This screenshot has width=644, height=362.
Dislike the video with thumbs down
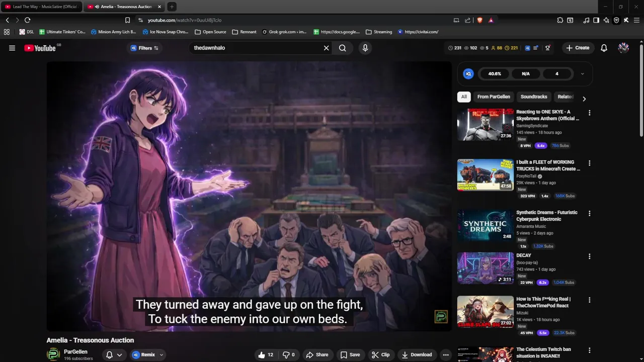coord(289,354)
